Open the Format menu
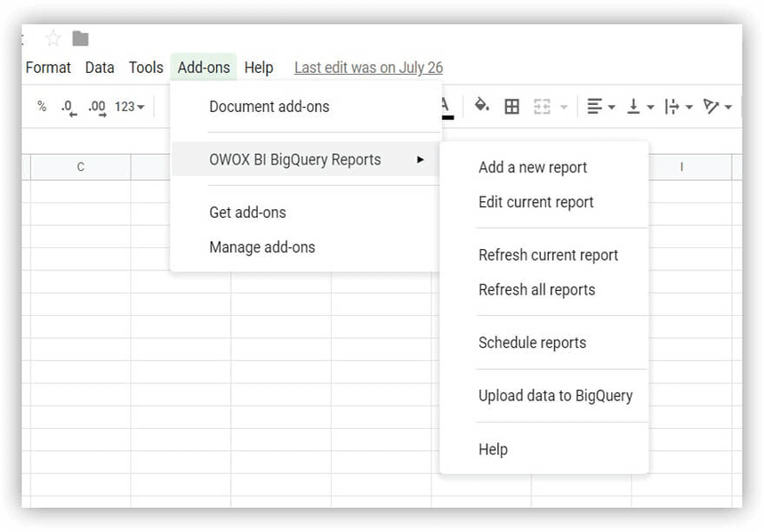The height and width of the screenshot is (532, 764). click(x=48, y=68)
